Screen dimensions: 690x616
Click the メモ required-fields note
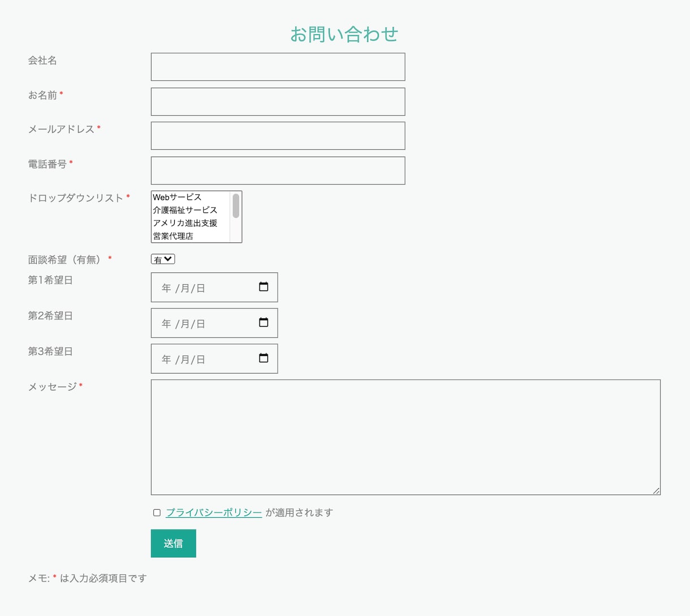pyautogui.click(x=88, y=578)
